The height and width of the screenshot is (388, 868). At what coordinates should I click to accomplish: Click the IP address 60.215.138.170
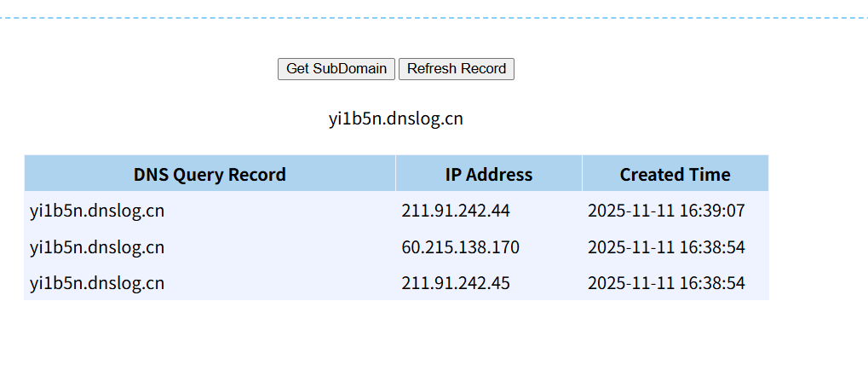[461, 246]
